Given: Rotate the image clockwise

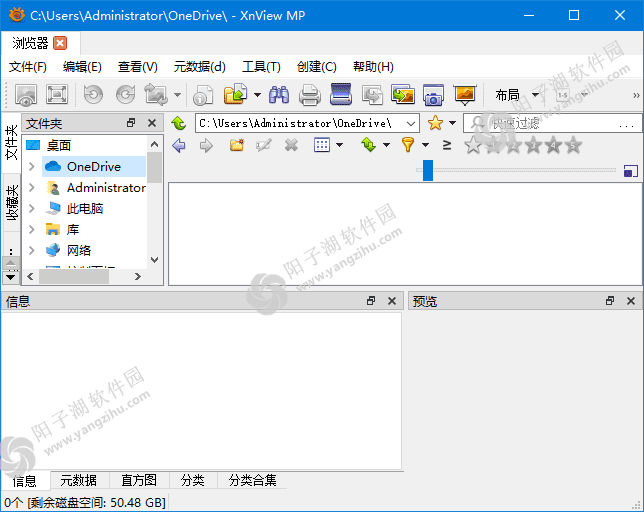Looking at the screenshot, I should point(125,95).
